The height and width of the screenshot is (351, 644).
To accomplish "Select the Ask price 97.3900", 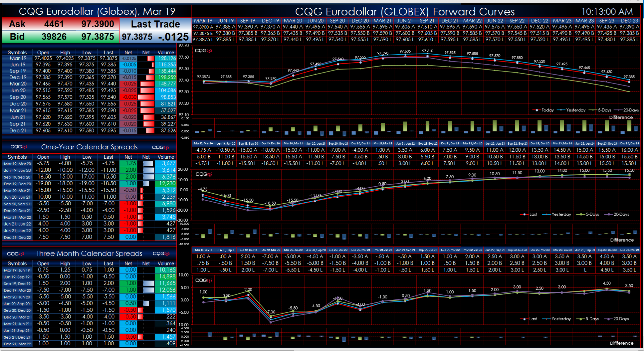I will pos(98,24).
